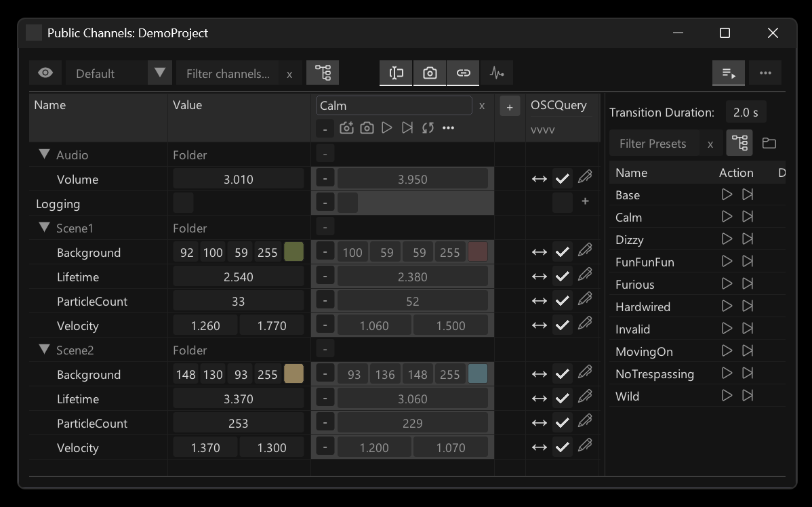Click the waveform activity icon in the toolbar

[x=496, y=73]
